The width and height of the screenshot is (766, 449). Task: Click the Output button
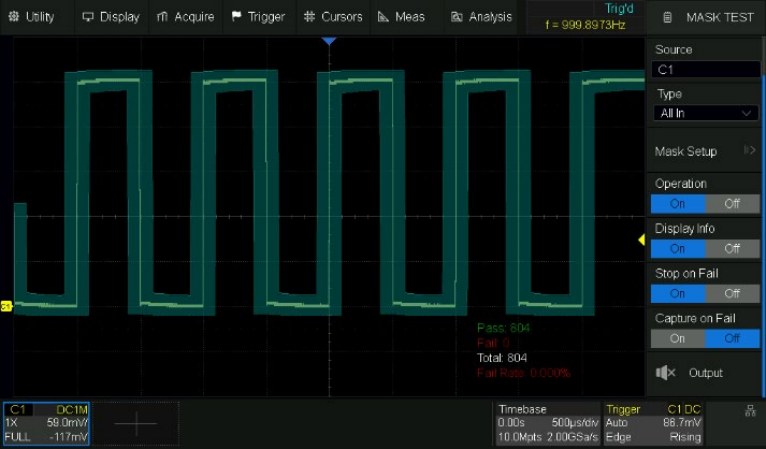point(705,373)
